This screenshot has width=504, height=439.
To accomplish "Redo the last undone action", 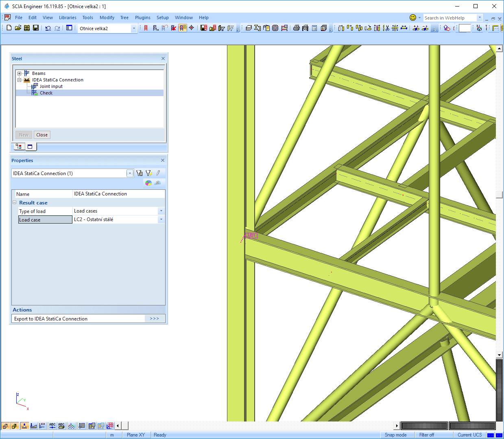I will 57,28.
